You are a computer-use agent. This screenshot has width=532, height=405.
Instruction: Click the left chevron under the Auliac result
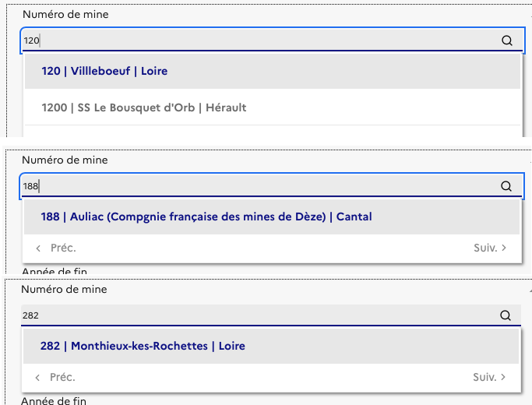(38, 248)
